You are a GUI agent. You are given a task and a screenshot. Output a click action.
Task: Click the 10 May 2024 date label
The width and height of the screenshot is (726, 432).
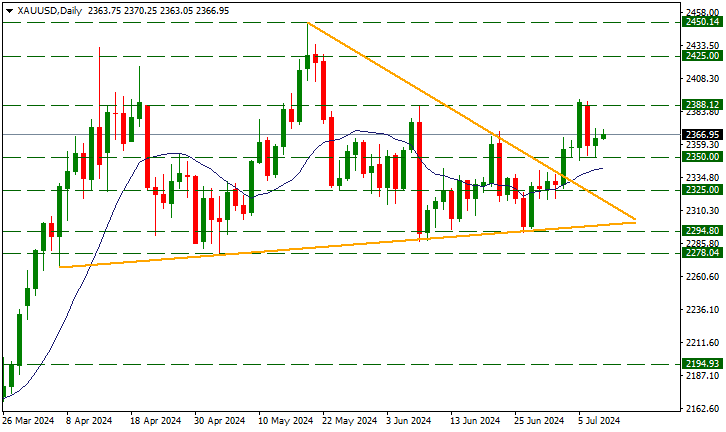286,421
